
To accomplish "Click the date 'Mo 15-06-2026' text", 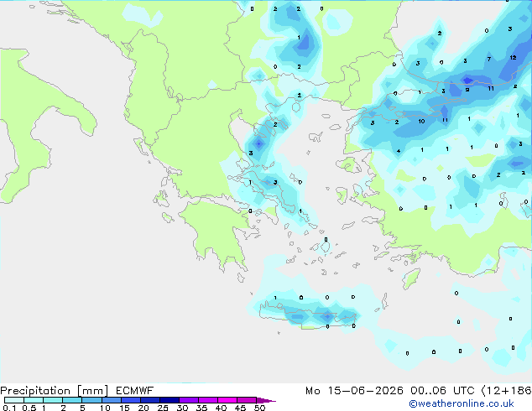I will (x=354, y=391).
